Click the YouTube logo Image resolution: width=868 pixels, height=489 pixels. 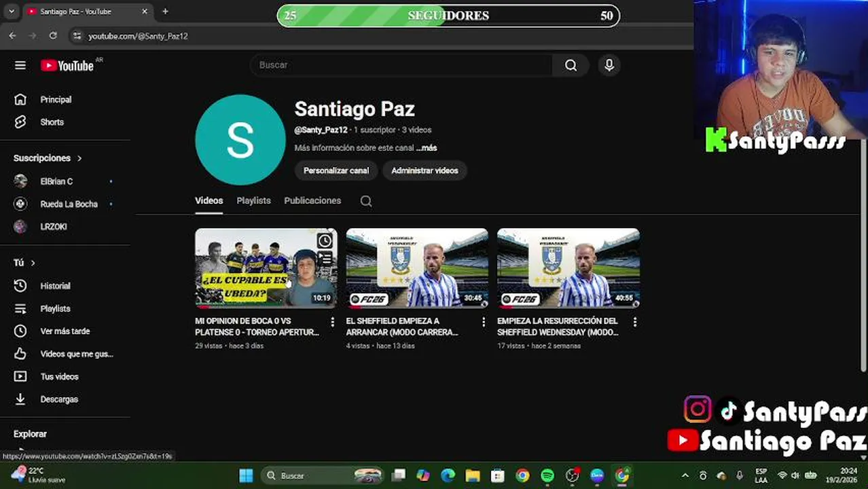(x=67, y=65)
